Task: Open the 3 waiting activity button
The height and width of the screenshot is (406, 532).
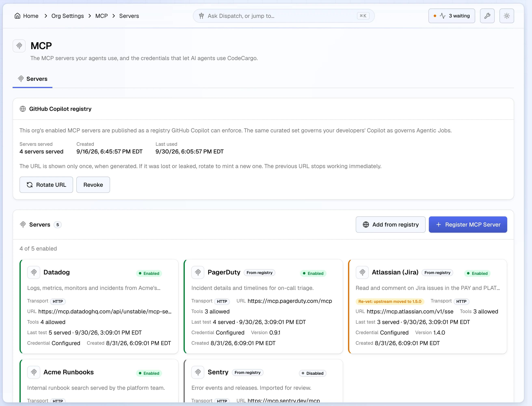Action: click(x=452, y=16)
